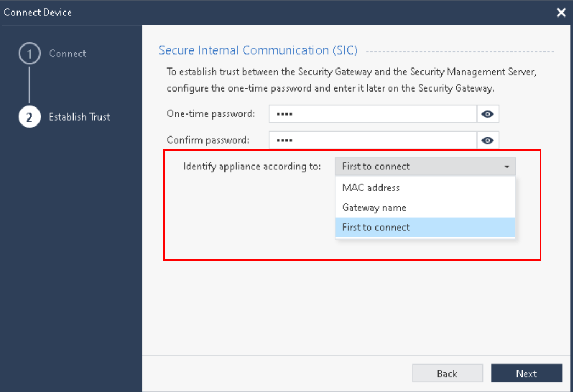The image size is (573, 392).
Task: Click the Next button
Action: pyautogui.click(x=526, y=373)
